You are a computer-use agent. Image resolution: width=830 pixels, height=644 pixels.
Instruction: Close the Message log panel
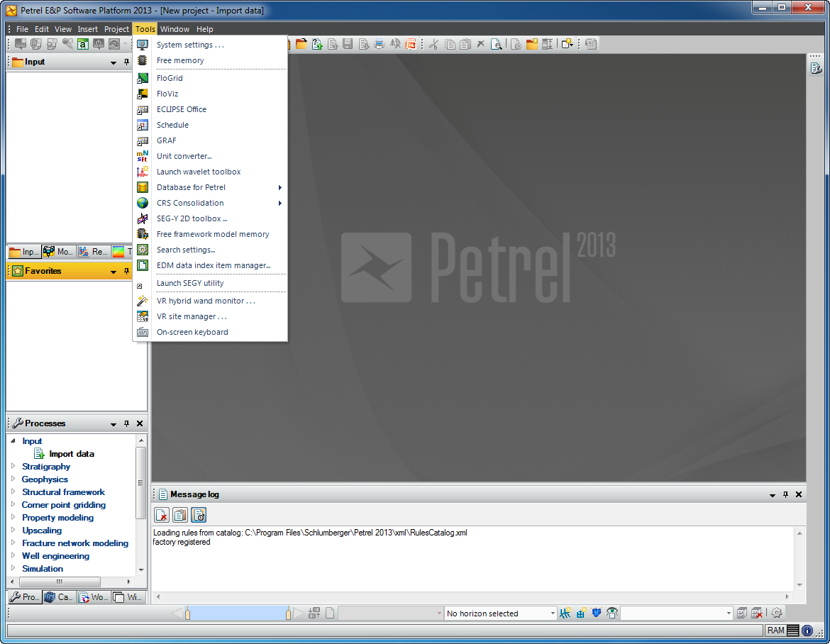tap(799, 495)
